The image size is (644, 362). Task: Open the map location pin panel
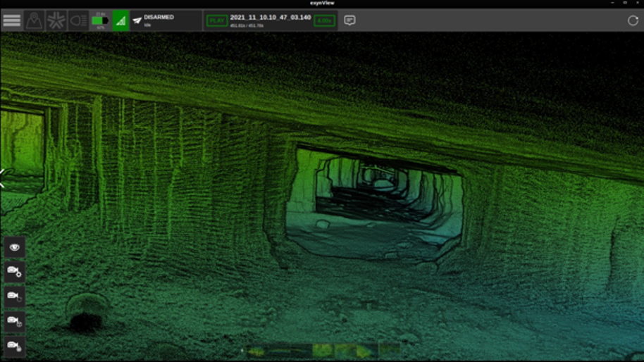34,20
